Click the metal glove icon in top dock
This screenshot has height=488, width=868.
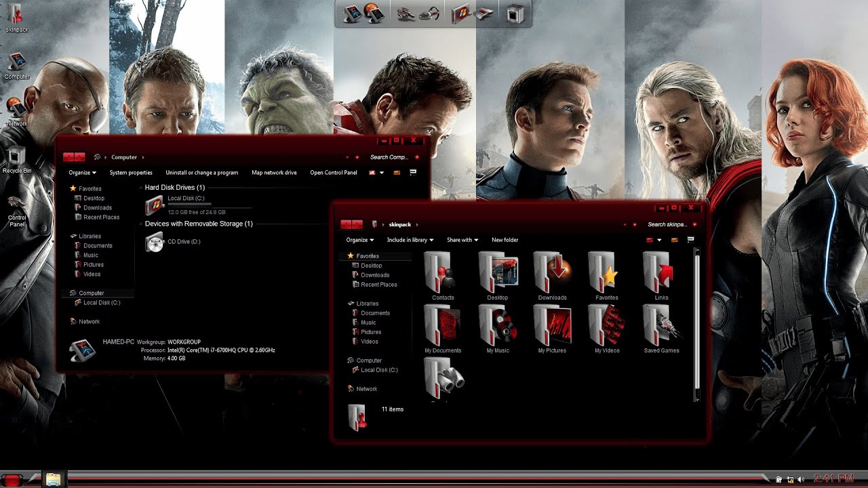point(407,13)
